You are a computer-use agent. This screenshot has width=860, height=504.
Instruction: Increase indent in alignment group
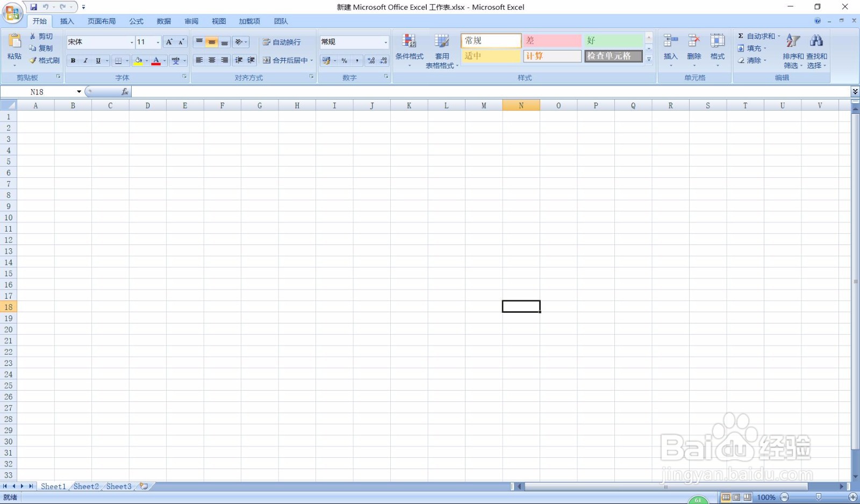click(251, 60)
